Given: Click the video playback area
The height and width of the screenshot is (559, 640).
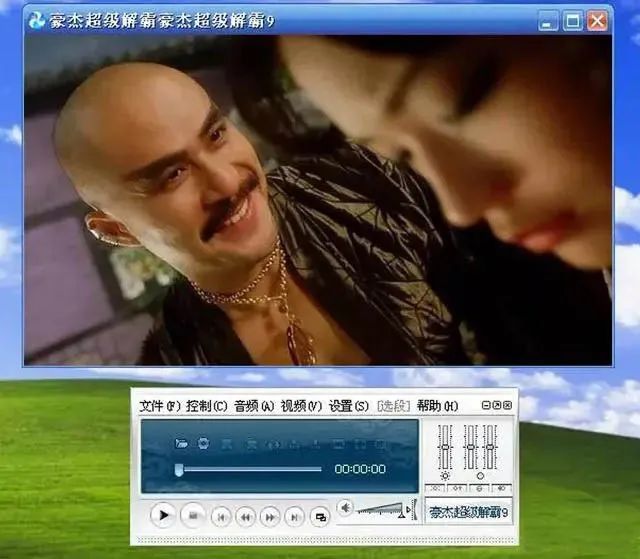Looking at the screenshot, I should 318,200.
